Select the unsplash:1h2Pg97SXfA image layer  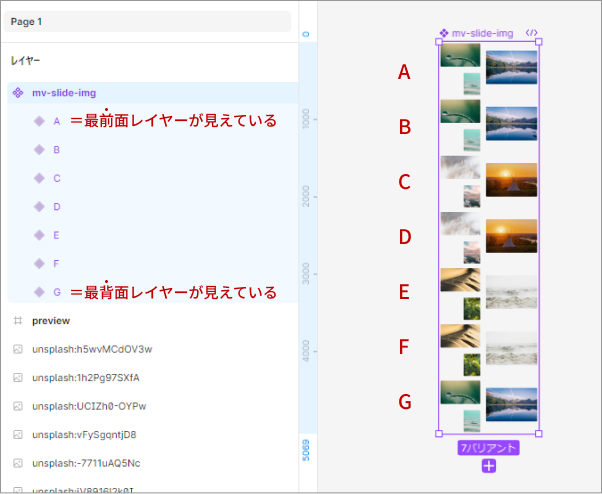86,378
